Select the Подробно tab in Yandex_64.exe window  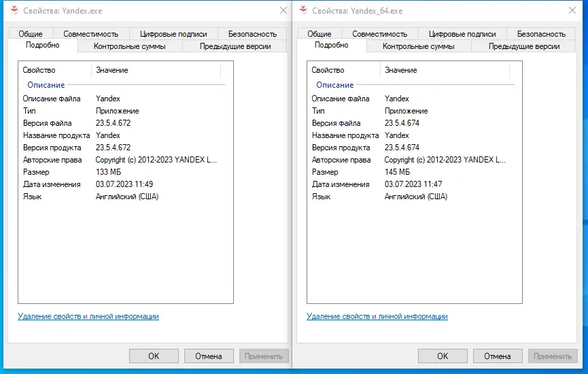coord(332,45)
